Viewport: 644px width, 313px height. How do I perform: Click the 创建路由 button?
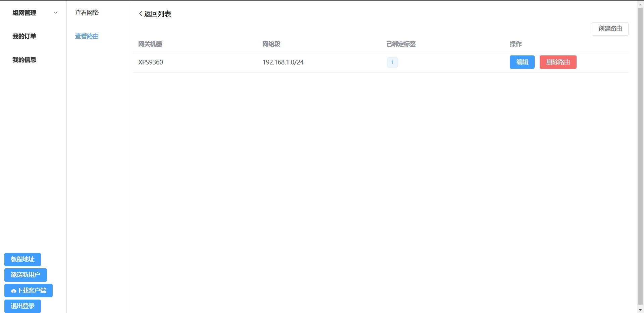point(610,29)
